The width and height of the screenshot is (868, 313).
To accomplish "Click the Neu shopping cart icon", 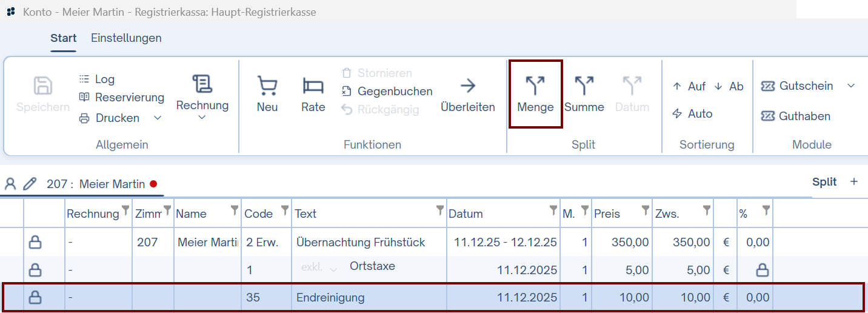I will pyautogui.click(x=267, y=86).
